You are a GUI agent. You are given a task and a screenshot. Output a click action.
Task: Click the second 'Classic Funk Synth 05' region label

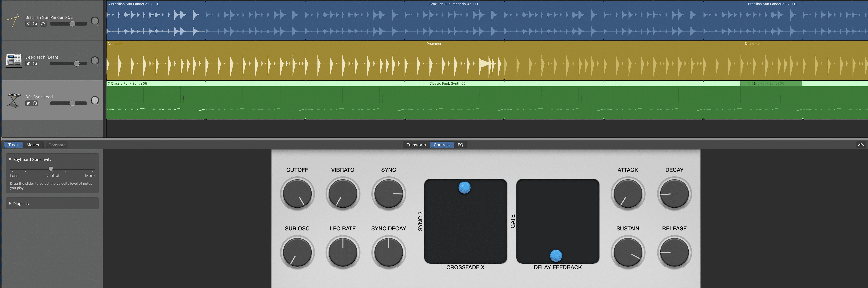[x=447, y=84]
